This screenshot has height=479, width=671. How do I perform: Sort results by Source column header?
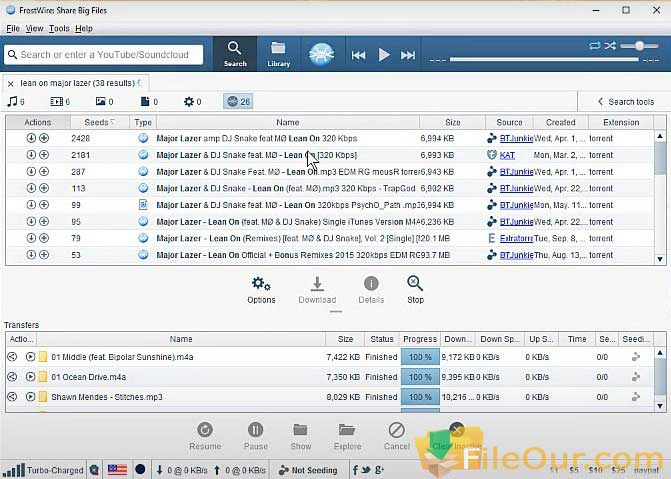pos(509,122)
